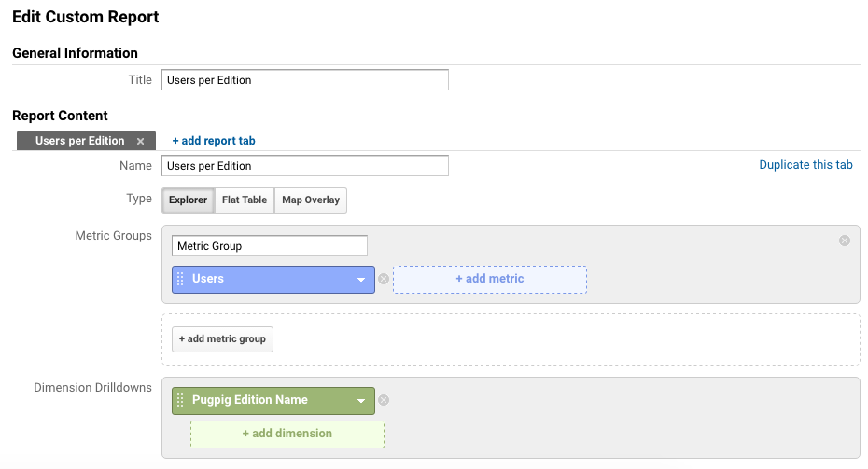
Task: Select the Map Overlay report type
Action: [311, 200]
